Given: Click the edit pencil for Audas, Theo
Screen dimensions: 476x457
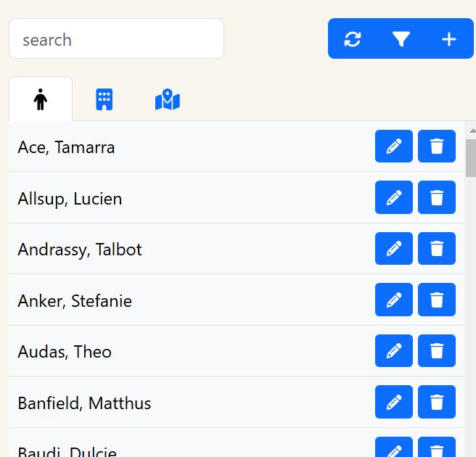Looking at the screenshot, I should [x=394, y=351].
